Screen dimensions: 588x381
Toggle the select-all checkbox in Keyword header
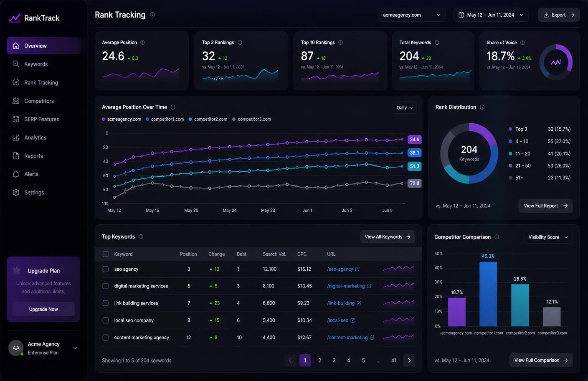[x=106, y=254]
